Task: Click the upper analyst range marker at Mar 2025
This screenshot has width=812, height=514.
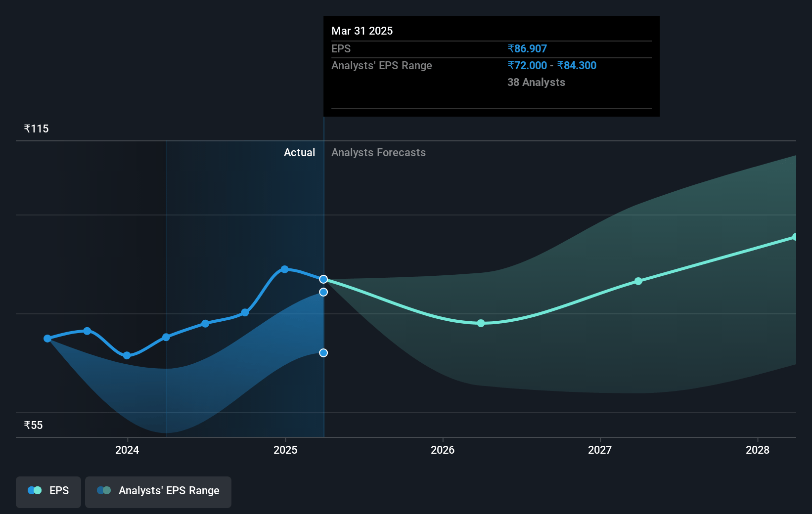Action: point(323,292)
